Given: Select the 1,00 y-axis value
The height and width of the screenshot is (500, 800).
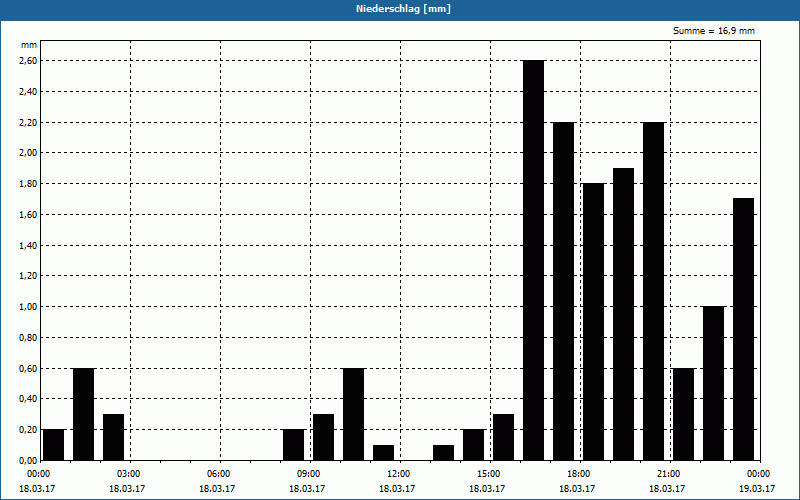Looking at the screenshot, I should point(29,307).
